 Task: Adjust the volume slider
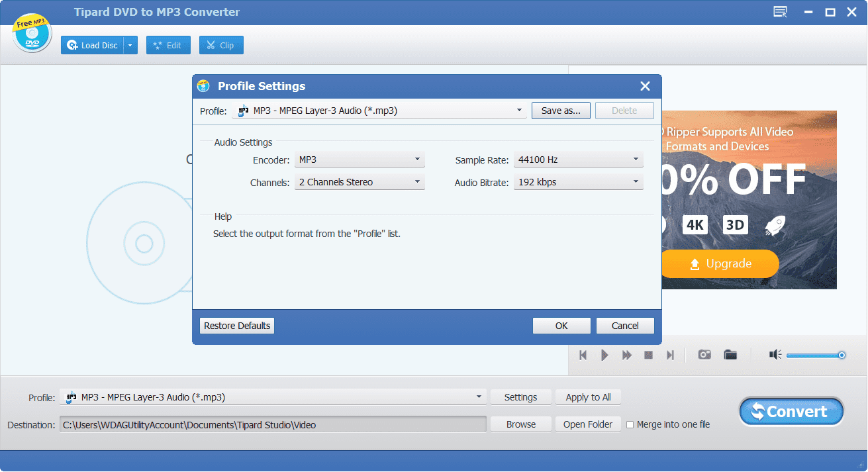pyautogui.click(x=816, y=355)
